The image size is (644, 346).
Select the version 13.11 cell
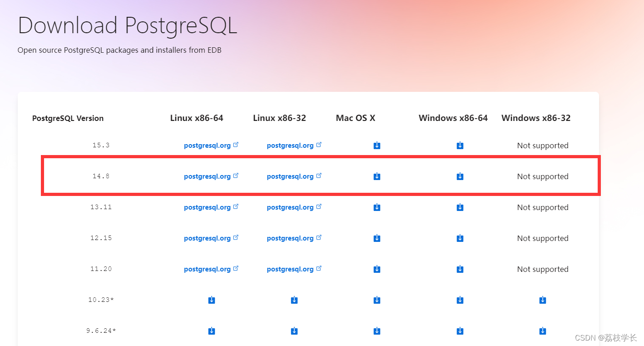click(x=101, y=207)
